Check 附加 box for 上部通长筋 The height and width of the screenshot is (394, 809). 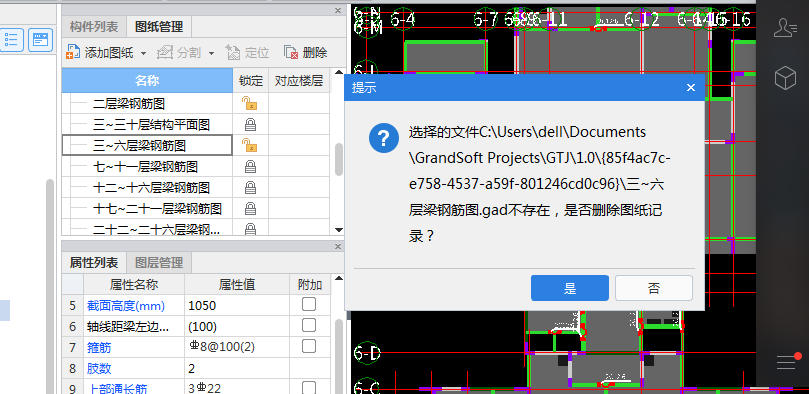pyautogui.click(x=309, y=387)
